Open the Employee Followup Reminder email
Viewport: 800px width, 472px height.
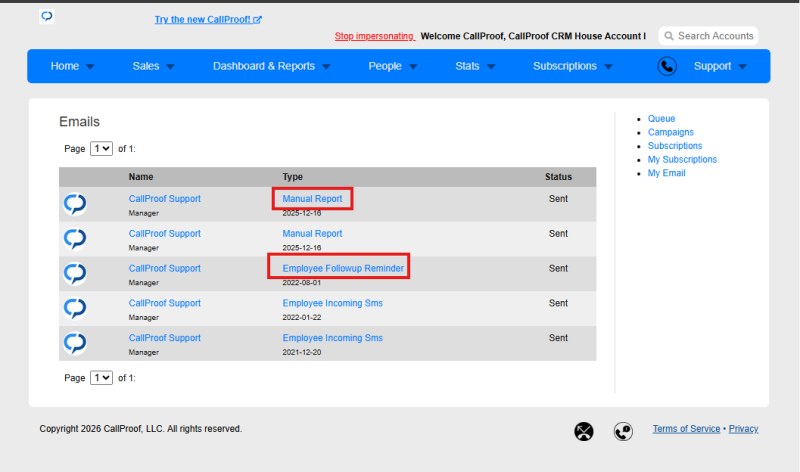coord(343,268)
